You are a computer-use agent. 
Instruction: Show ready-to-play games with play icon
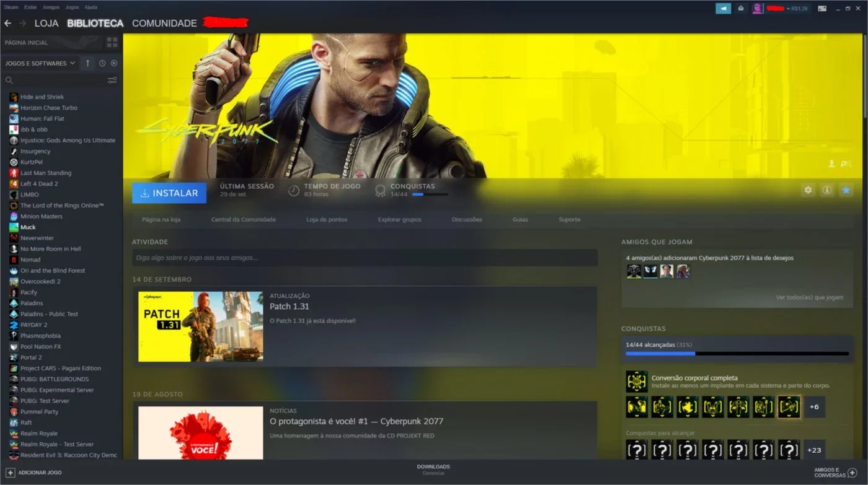[113, 63]
